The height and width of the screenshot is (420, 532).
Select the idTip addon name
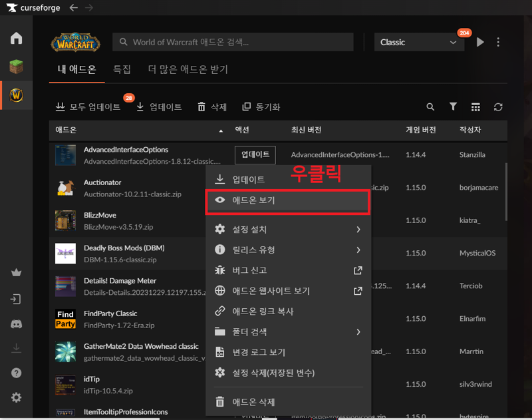[x=92, y=379]
